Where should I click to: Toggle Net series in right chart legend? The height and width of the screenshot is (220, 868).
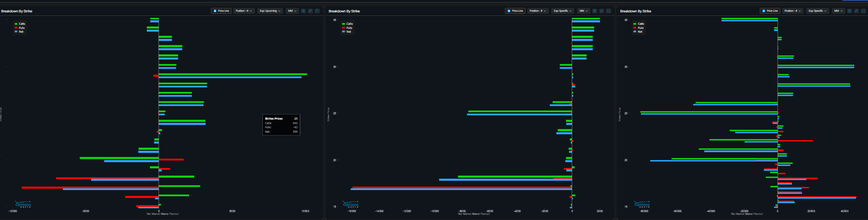tap(638, 32)
